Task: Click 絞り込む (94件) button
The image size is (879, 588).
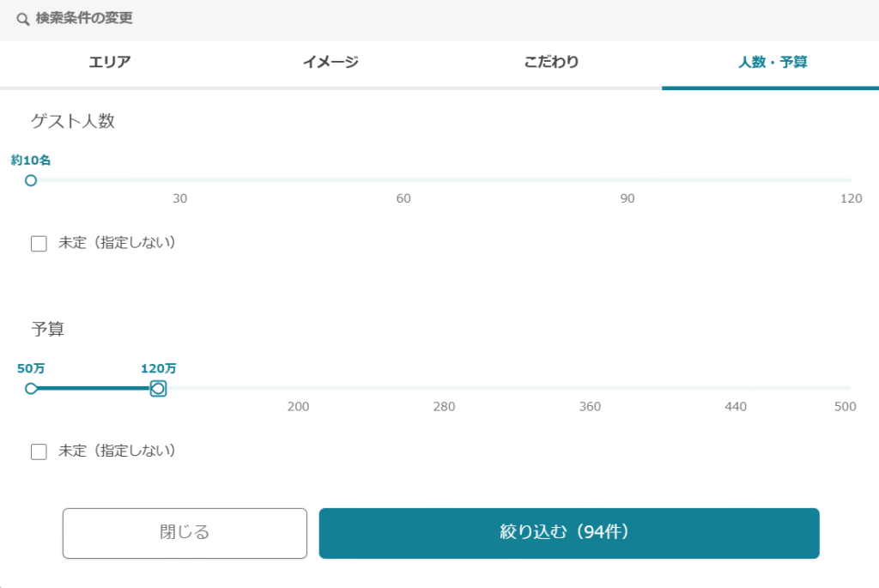Action: point(569,533)
